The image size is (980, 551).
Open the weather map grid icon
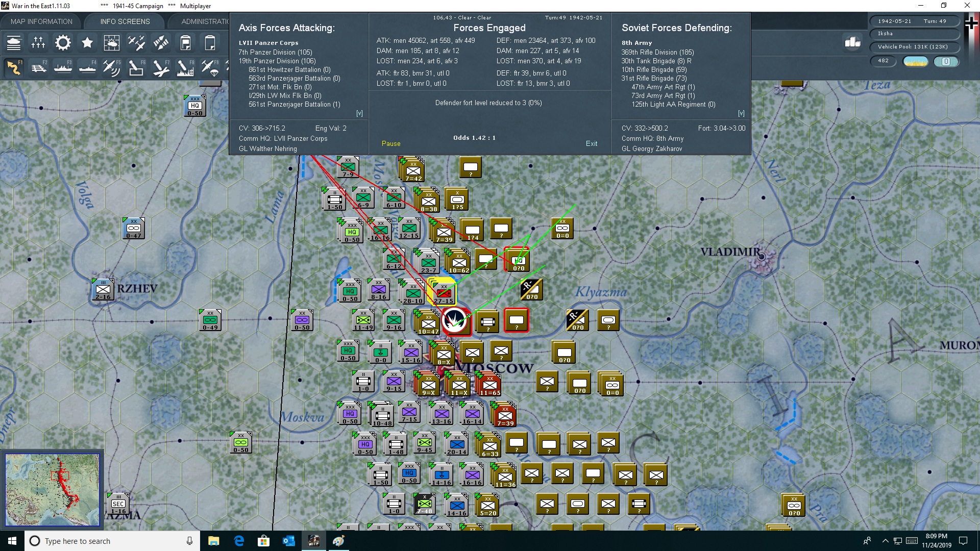(x=111, y=43)
